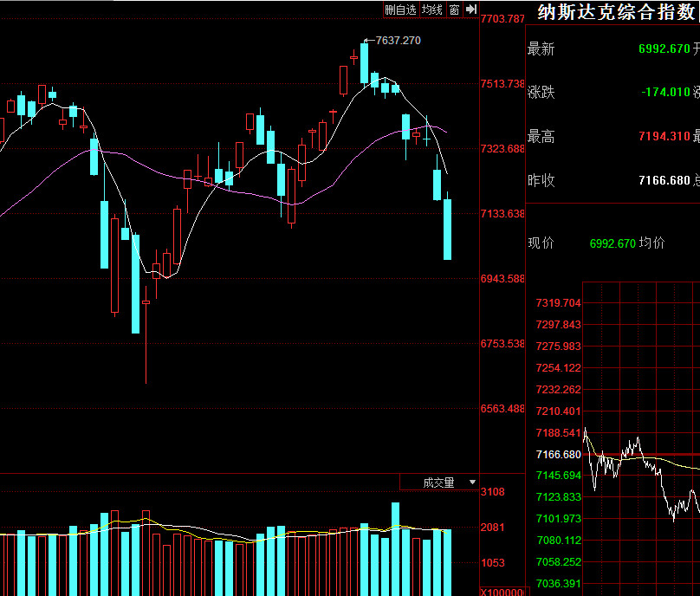Click the tallest cyan volume bar
Screen dimensions: 700x596
pos(396,548)
